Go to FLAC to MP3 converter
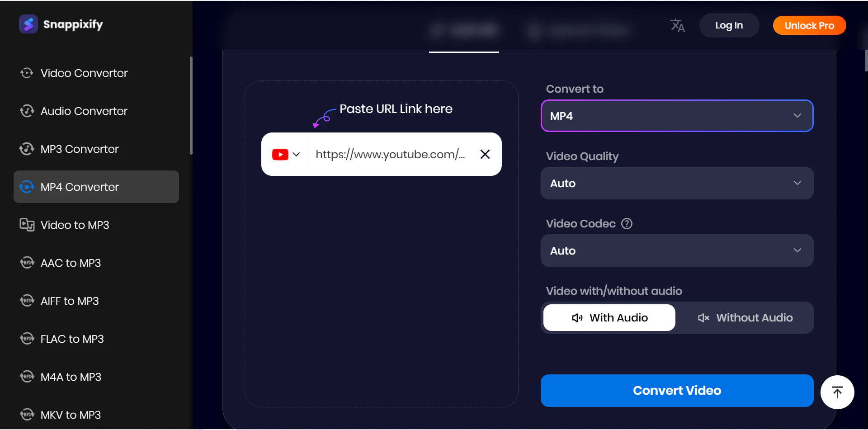868x430 pixels. coord(72,339)
